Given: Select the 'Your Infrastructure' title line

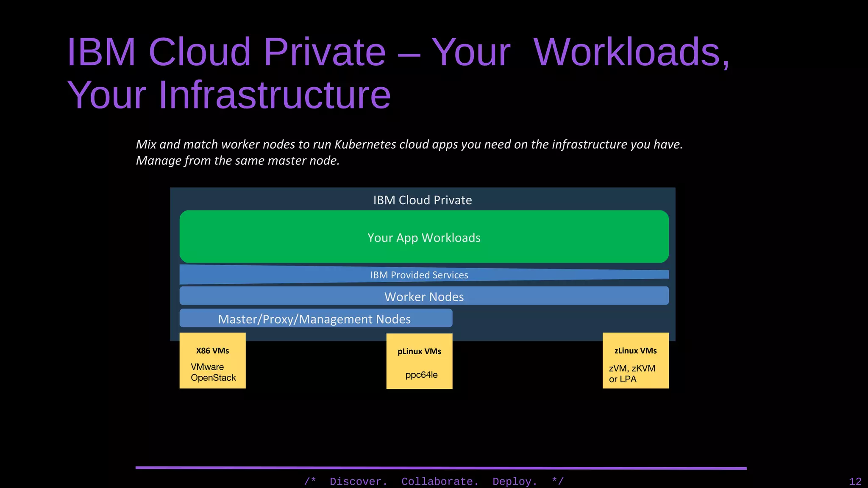Looking at the screenshot, I should (x=229, y=95).
